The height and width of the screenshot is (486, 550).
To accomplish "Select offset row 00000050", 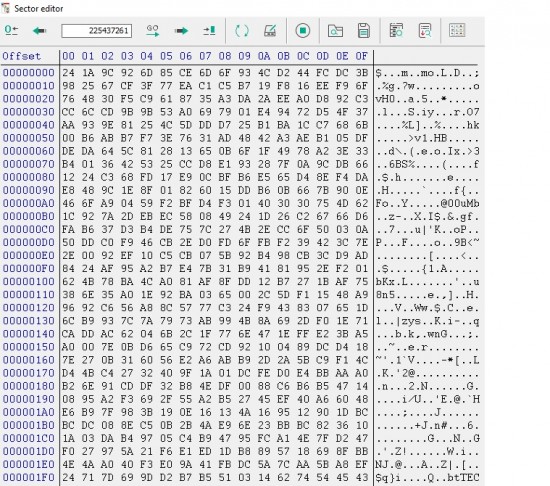I will click(x=29, y=138).
